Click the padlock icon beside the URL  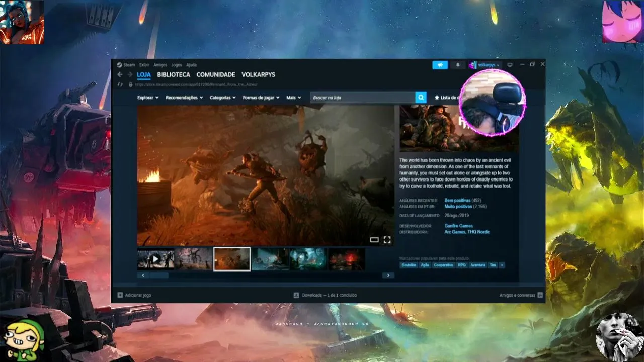pyautogui.click(x=130, y=84)
